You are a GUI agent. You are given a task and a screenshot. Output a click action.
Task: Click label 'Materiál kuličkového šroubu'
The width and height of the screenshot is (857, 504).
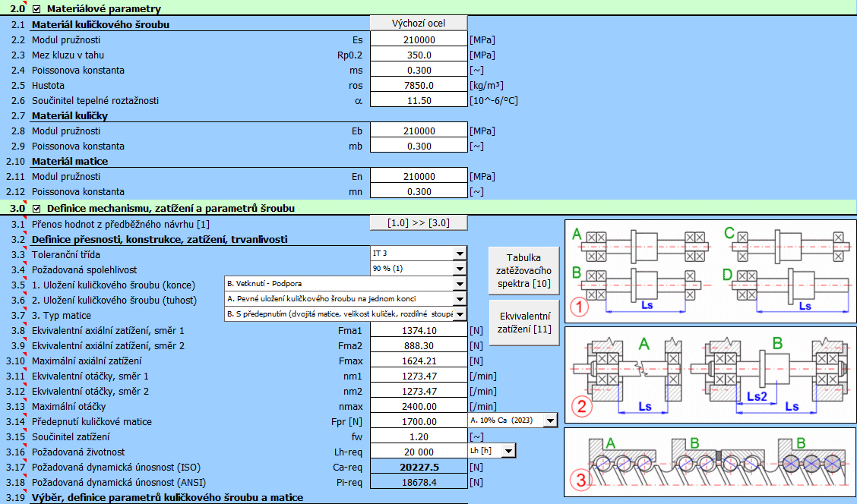100,24
